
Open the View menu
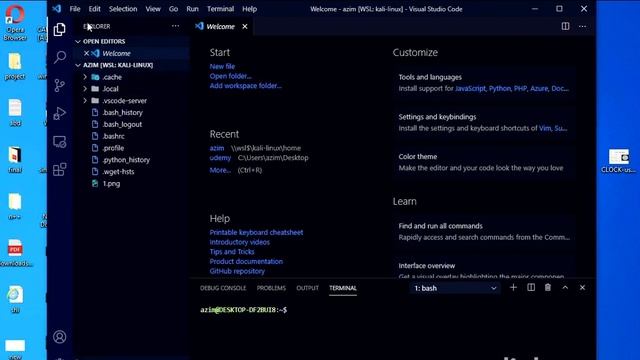tap(153, 9)
